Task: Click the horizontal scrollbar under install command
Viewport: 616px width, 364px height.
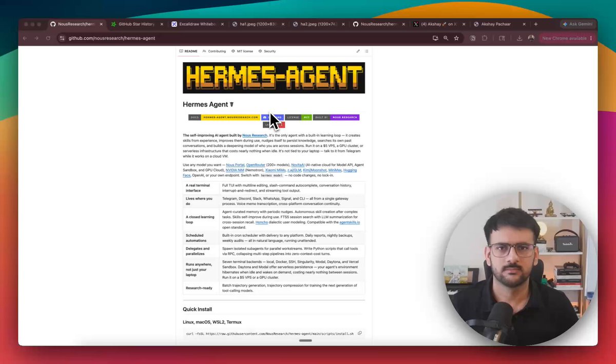Action: [305, 340]
